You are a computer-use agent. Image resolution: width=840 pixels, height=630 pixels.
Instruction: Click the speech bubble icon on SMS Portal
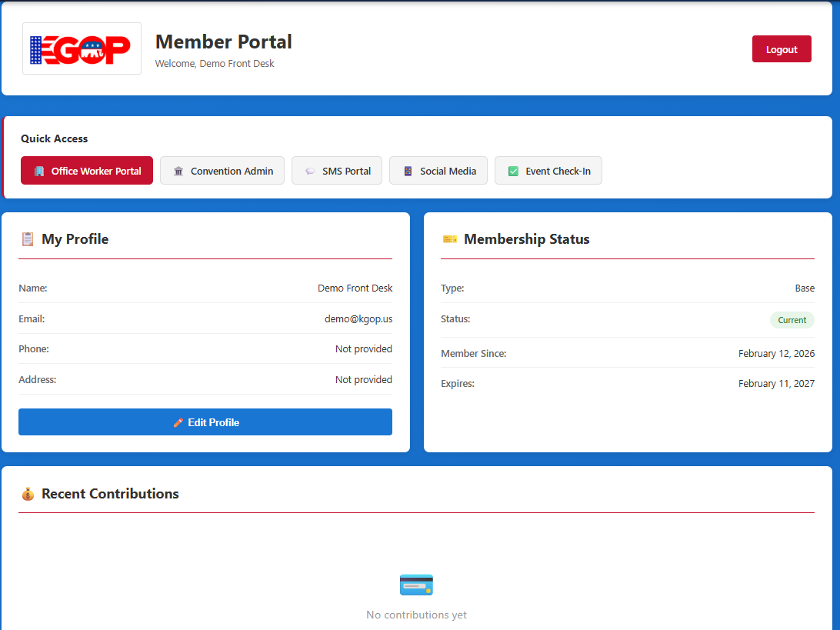coord(309,170)
